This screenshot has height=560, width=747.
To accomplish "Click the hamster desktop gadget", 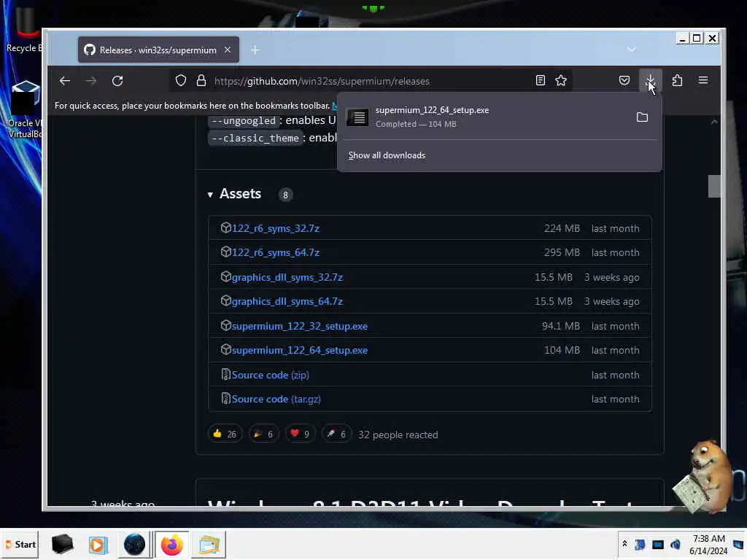I will pos(705,476).
